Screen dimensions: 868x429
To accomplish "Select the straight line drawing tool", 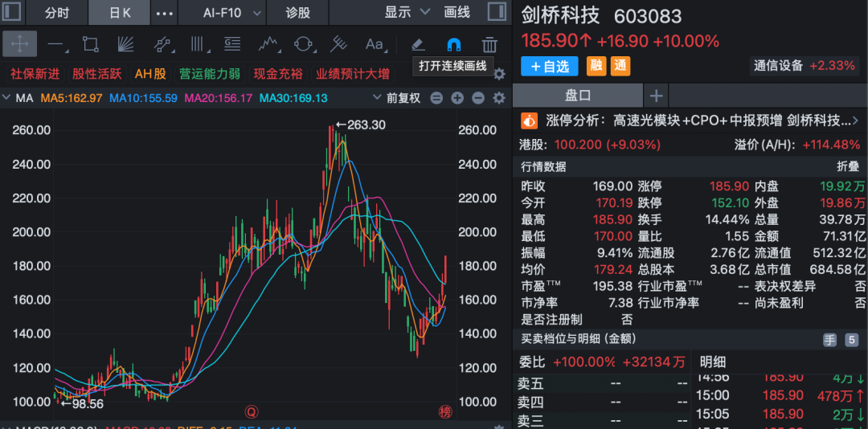I will (55, 43).
